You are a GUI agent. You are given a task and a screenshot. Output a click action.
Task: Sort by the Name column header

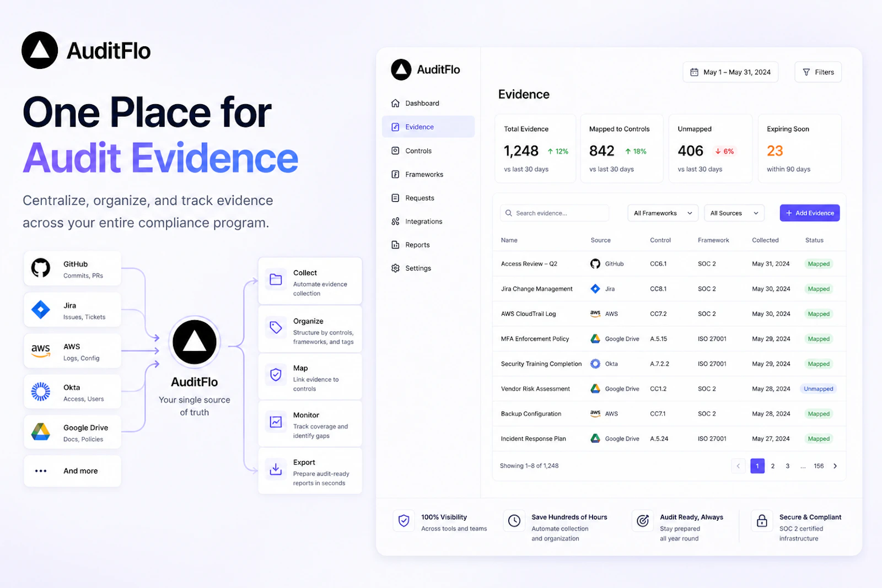(x=509, y=240)
